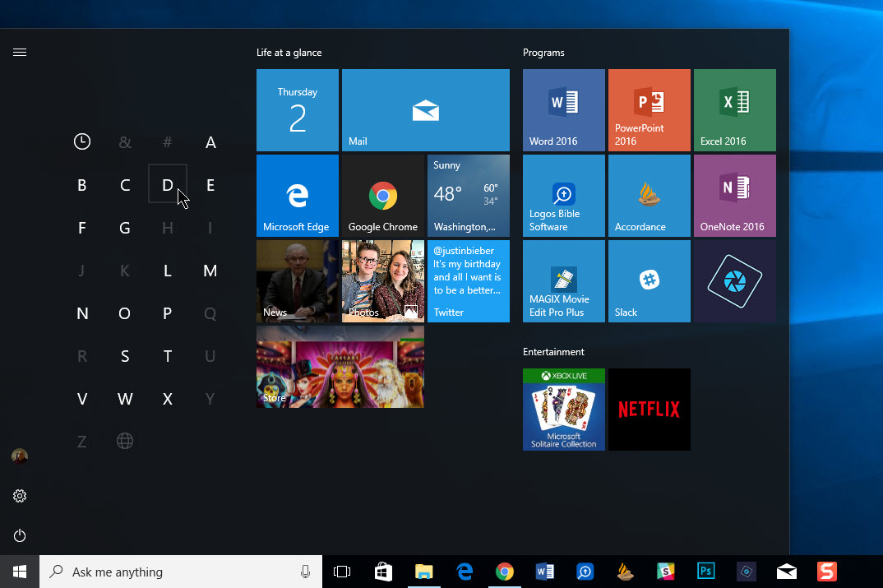This screenshot has height=588, width=883.
Task: Select letter A in the alphabet grid
Action: 210,141
